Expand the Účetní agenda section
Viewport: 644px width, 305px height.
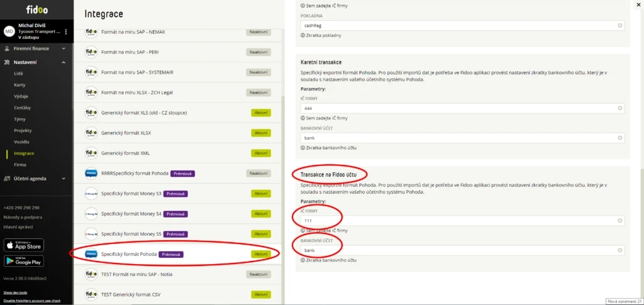[64, 179]
